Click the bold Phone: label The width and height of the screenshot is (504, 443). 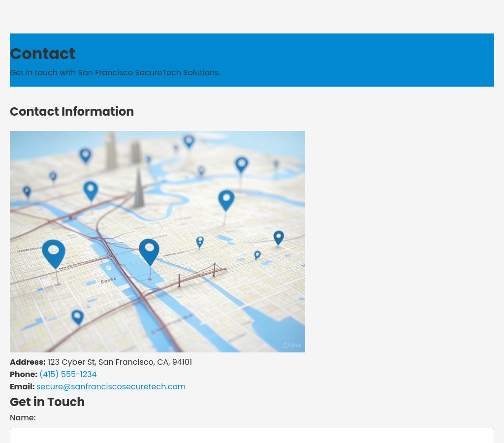pos(24,374)
